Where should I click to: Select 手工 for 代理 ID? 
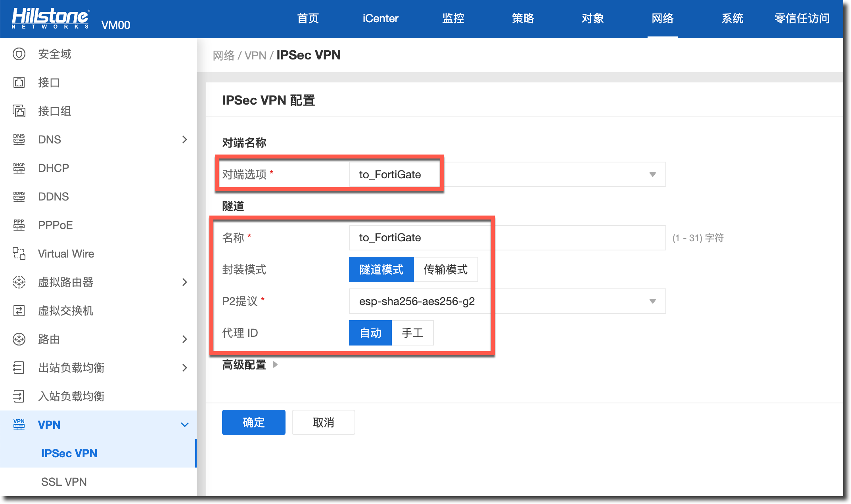click(412, 333)
